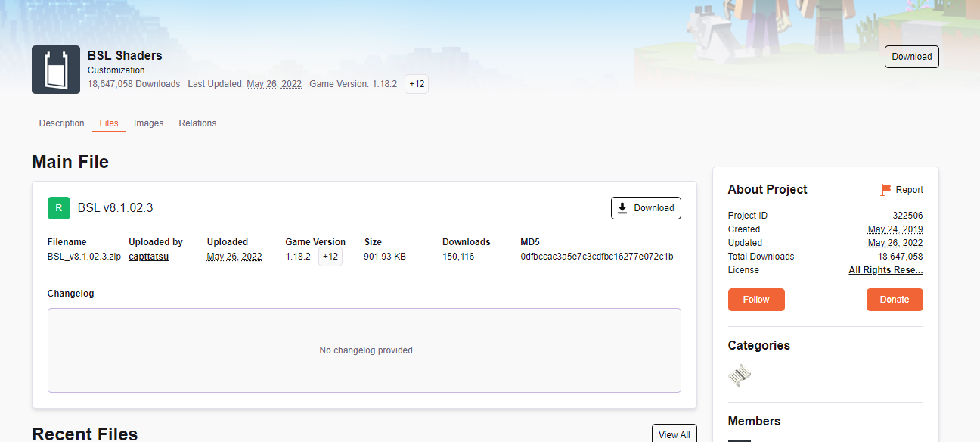Click Total Downloads value in About Project
The width and height of the screenshot is (980, 442).
(900, 257)
